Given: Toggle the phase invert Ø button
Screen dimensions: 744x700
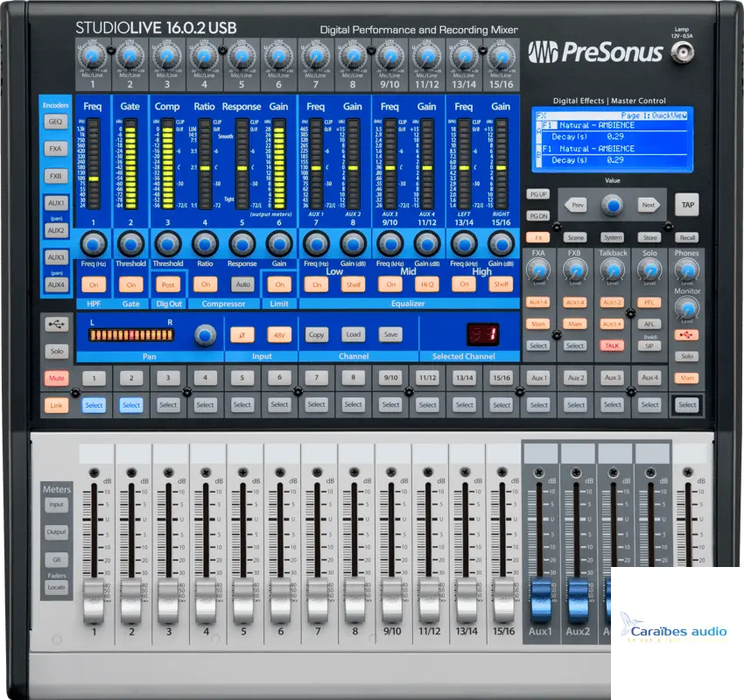Looking at the screenshot, I should click(242, 335).
